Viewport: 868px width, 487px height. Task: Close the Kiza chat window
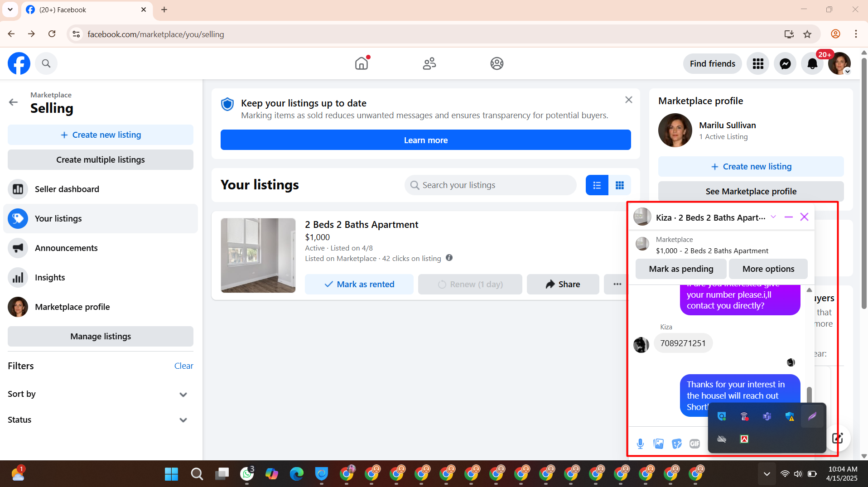coord(805,217)
